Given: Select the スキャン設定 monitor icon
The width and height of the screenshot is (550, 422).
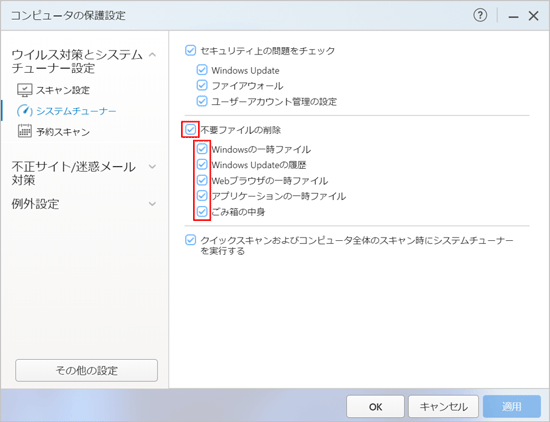Looking at the screenshot, I should tap(25, 90).
